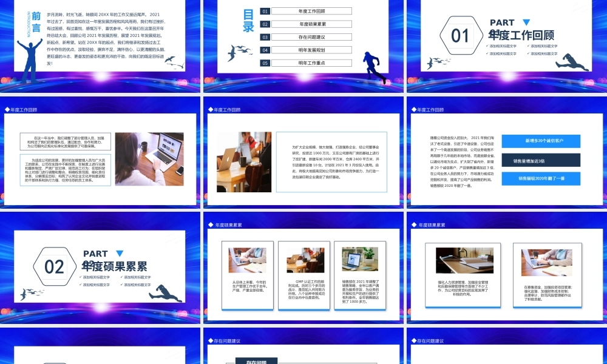Open the card starting 从总体上来看
The image size is (607, 364).
click(x=248, y=275)
